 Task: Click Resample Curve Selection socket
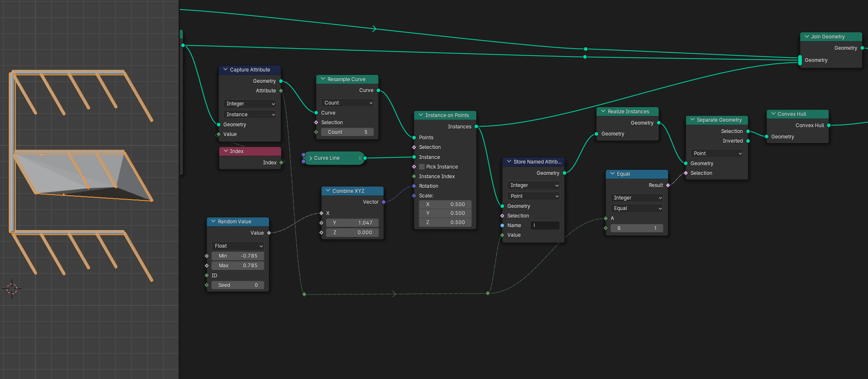tap(316, 123)
